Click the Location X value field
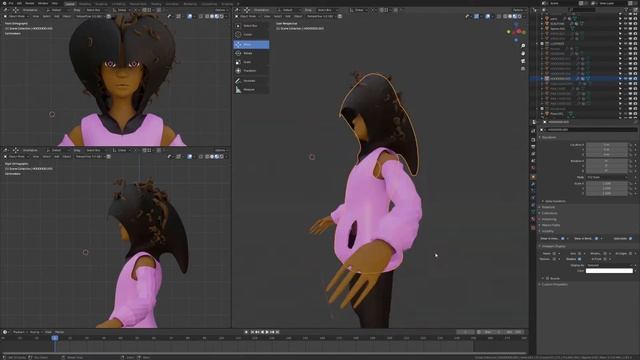Viewport: 640px width, 360px height. (607, 145)
